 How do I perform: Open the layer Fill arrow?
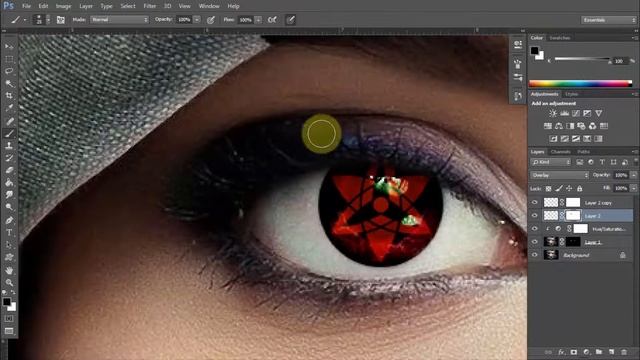click(x=633, y=189)
